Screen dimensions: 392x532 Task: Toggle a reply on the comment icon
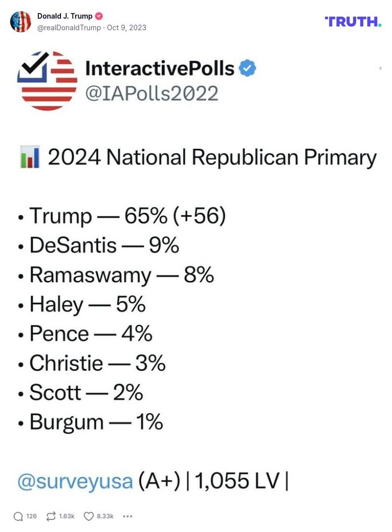[18, 516]
